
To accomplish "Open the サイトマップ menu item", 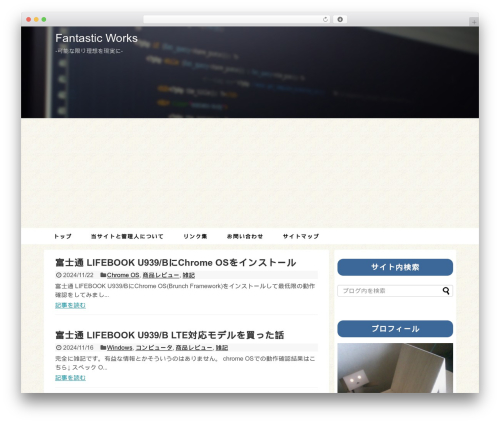I will [301, 236].
